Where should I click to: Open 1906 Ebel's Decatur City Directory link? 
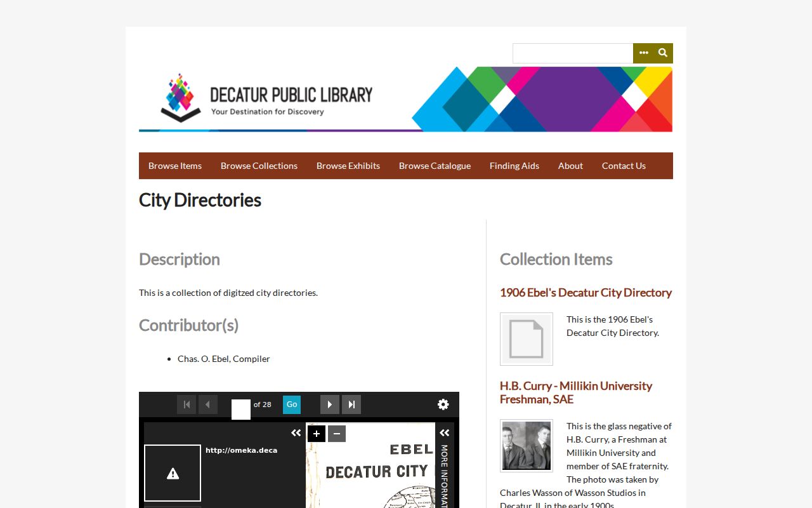tap(586, 293)
